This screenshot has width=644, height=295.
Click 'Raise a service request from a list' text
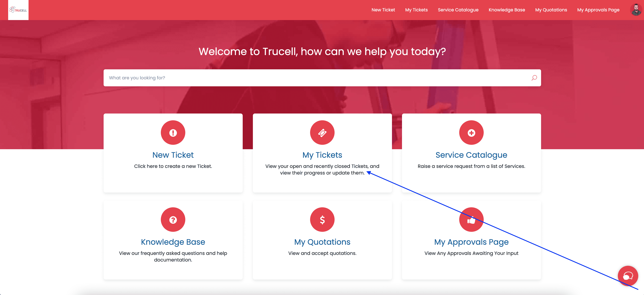(x=471, y=166)
